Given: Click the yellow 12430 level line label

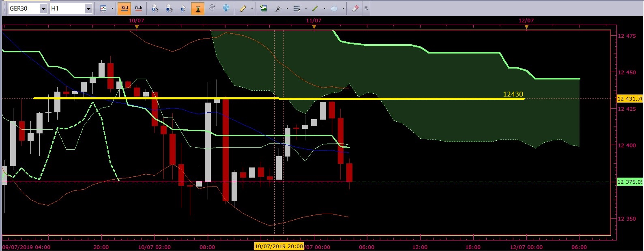Looking at the screenshot, I should pyautogui.click(x=513, y=94).
